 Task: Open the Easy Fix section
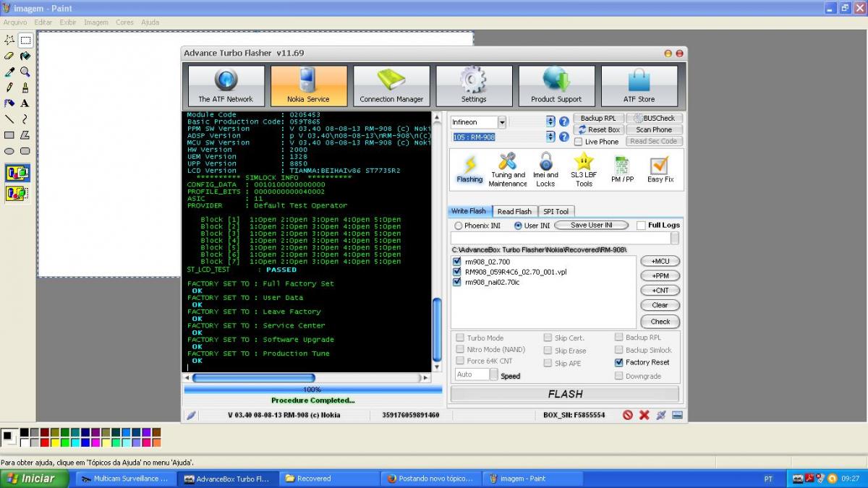click(660, 170)
